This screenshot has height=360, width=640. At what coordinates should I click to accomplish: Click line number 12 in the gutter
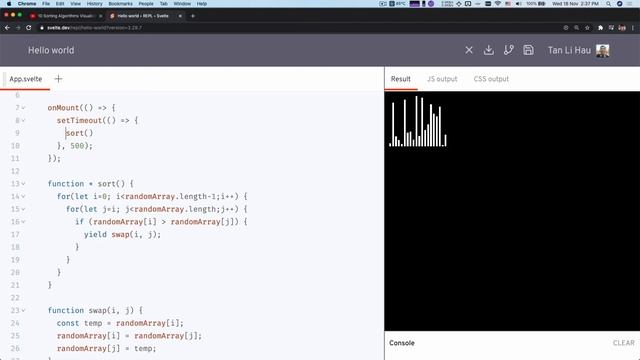coord(15,171)
